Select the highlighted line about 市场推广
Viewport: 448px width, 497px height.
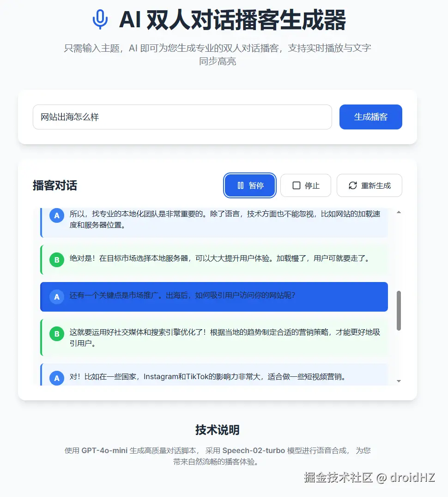[x=214, y=297]
